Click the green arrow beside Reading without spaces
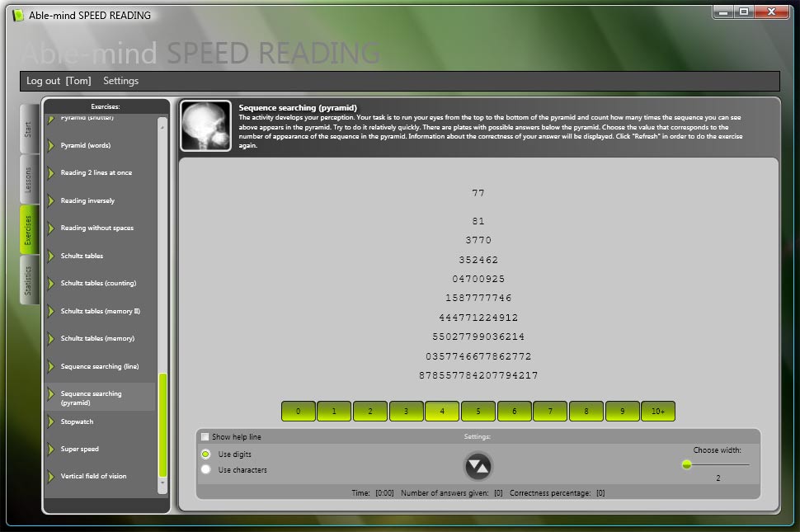The height and width of the screenshot is (532, 800). point(50,228)
